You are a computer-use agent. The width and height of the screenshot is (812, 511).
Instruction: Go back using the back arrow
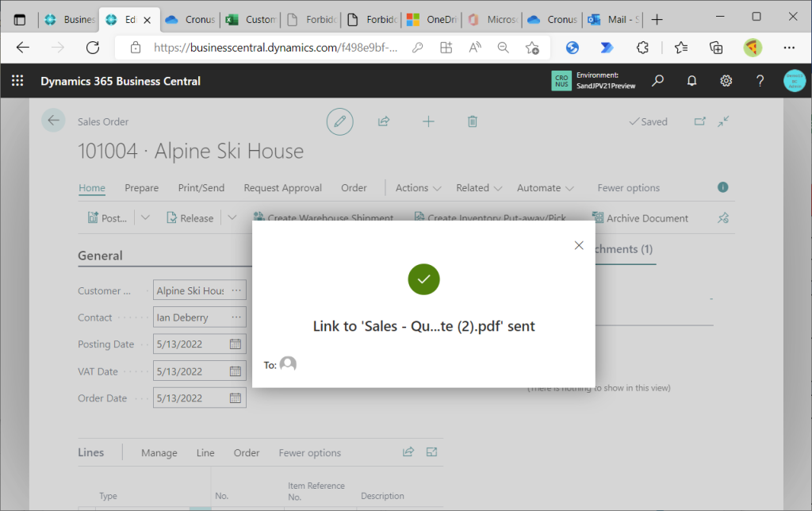click(53, 121)
